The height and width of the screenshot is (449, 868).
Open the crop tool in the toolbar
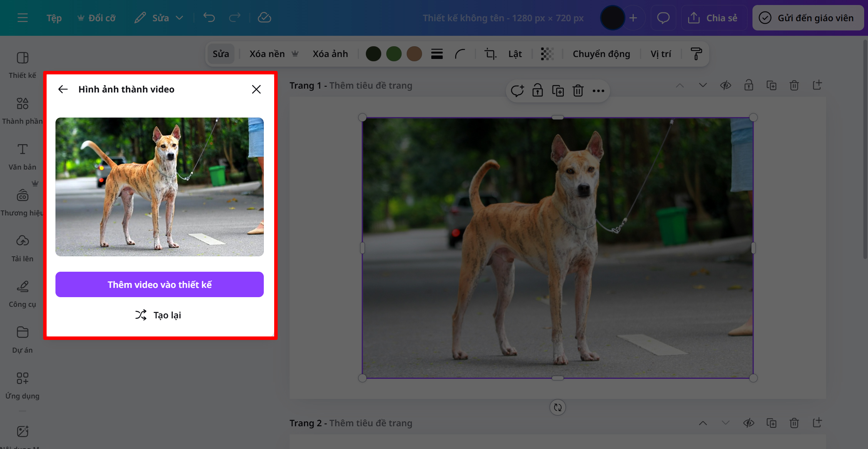[x=490, y=54]
